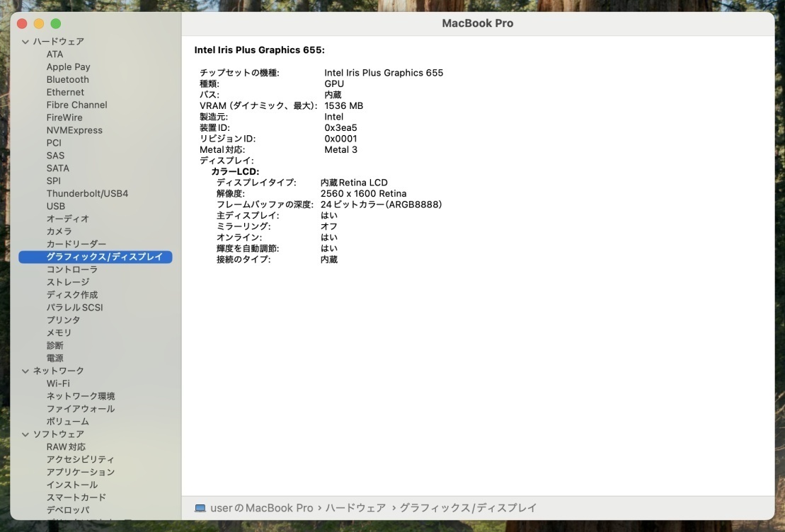Image resolution: width=785 pixels, height=532 pixels.
Task: Open the 電源 entry
Action: pyautogui.click(x=55, y=358)
